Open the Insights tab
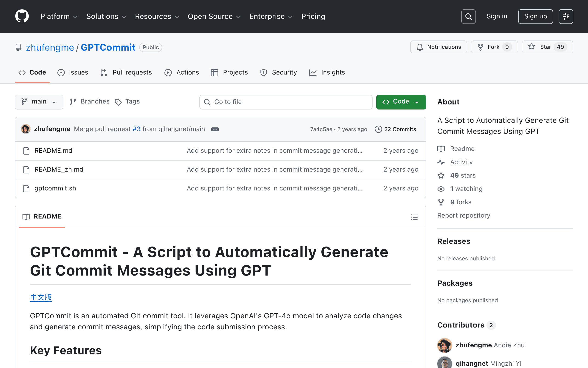The image size is (588, 368). [x=327, y=72]
